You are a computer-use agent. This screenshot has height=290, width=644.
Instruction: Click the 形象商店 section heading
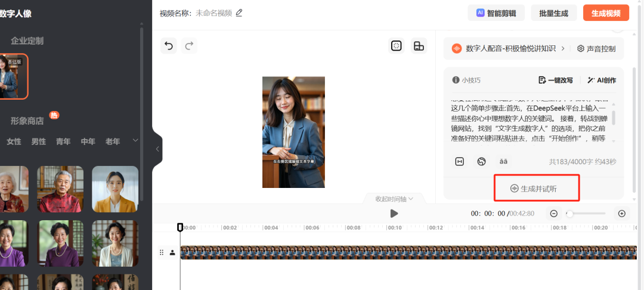point(27,121)
